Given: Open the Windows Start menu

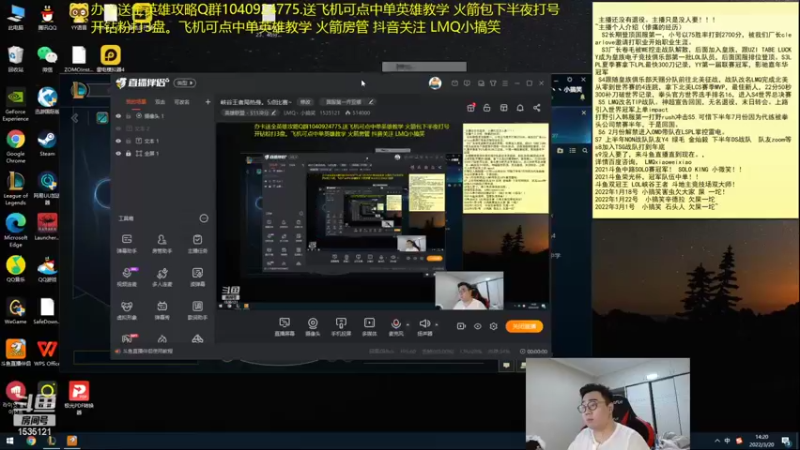Looking at the screenshot, I should pos(9,441).
